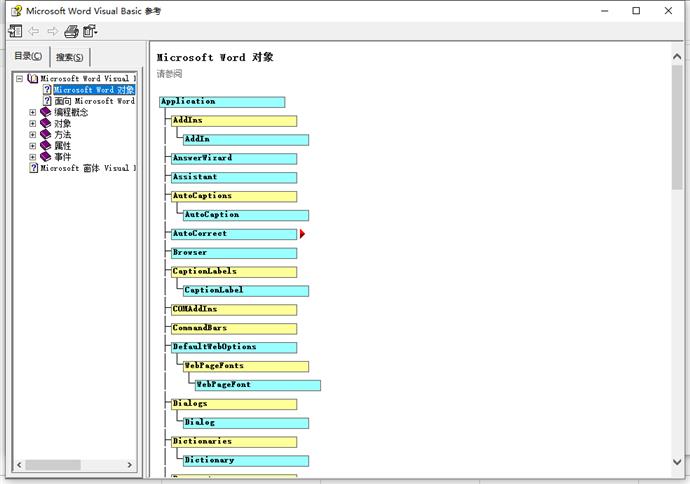690x484 pixels.
Task: Click content pane scroll down arrow
Action: pos(677,462)
